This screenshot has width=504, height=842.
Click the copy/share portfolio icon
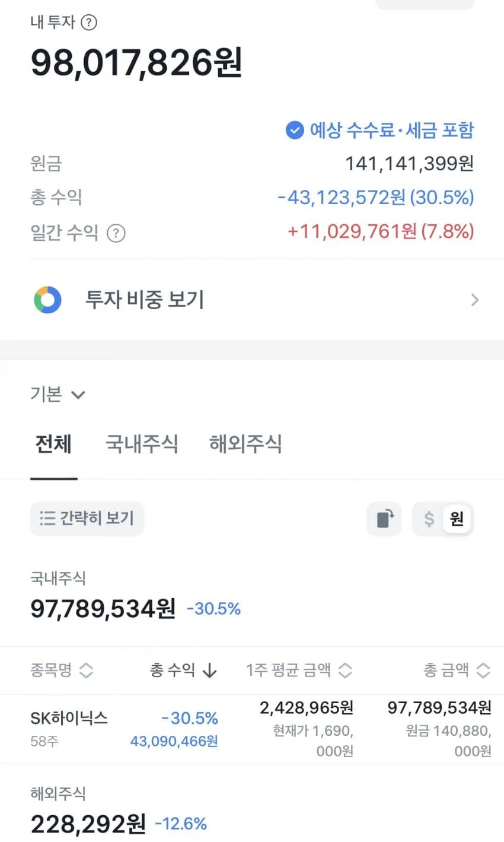(384, 519)
